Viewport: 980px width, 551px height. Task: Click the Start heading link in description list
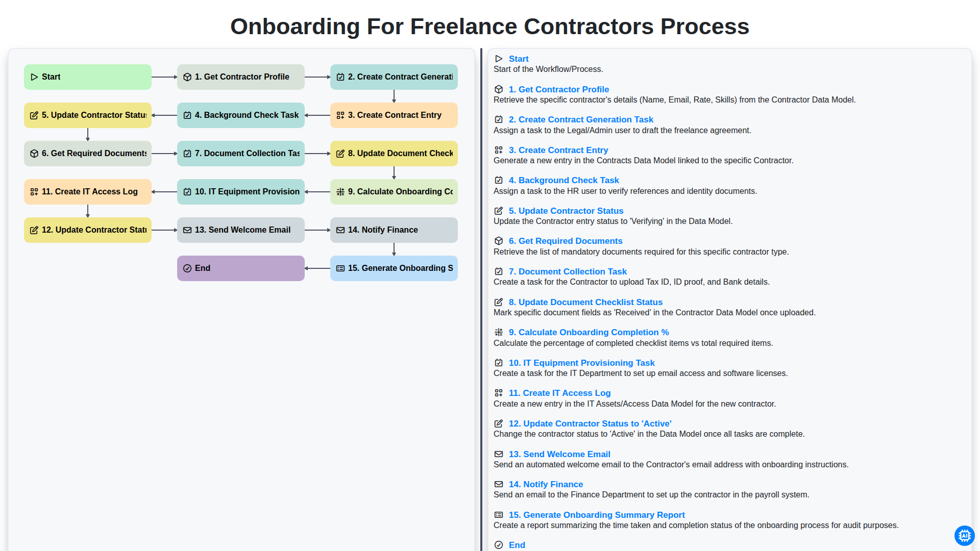pos(519,59)
